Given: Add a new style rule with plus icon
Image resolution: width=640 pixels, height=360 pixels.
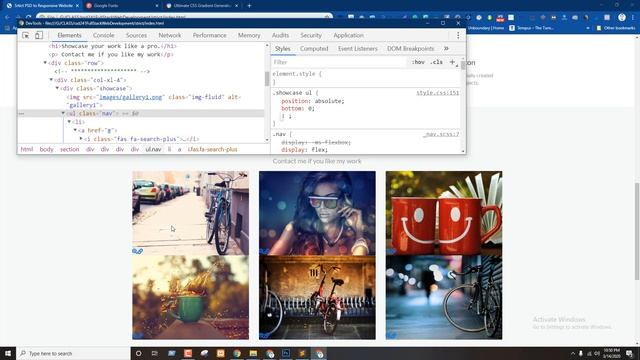Looking at the screenshot, I should 452,62.
